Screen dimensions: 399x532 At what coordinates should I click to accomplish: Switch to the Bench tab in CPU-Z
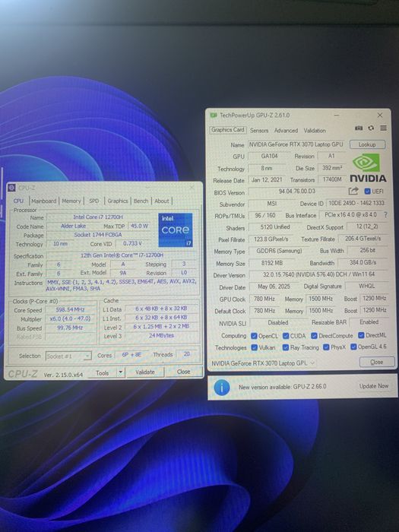(x=141, y=201)
